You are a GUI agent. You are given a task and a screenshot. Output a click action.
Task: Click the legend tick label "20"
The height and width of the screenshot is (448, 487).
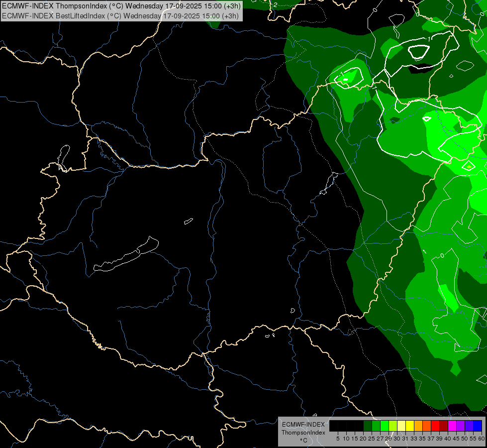(x=363, y=439)
